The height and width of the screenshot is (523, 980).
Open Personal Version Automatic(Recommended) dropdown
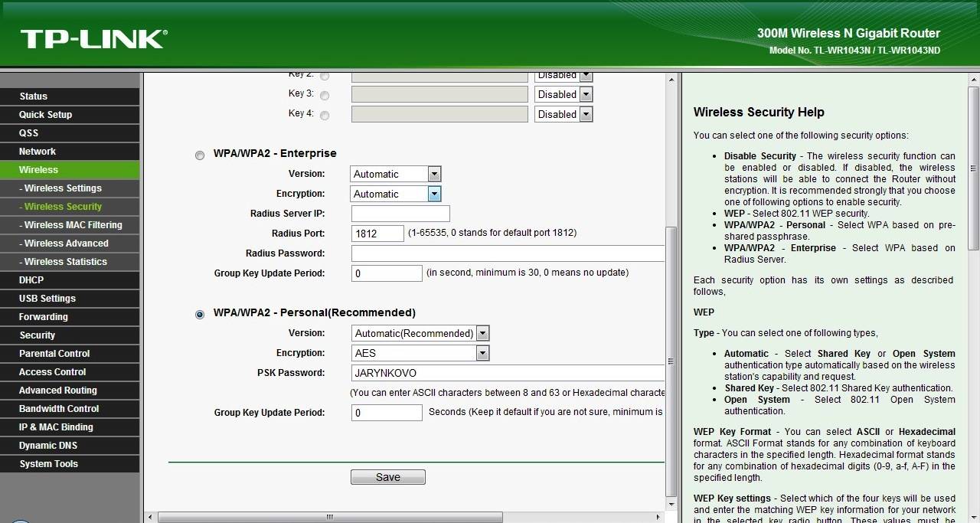420,333
